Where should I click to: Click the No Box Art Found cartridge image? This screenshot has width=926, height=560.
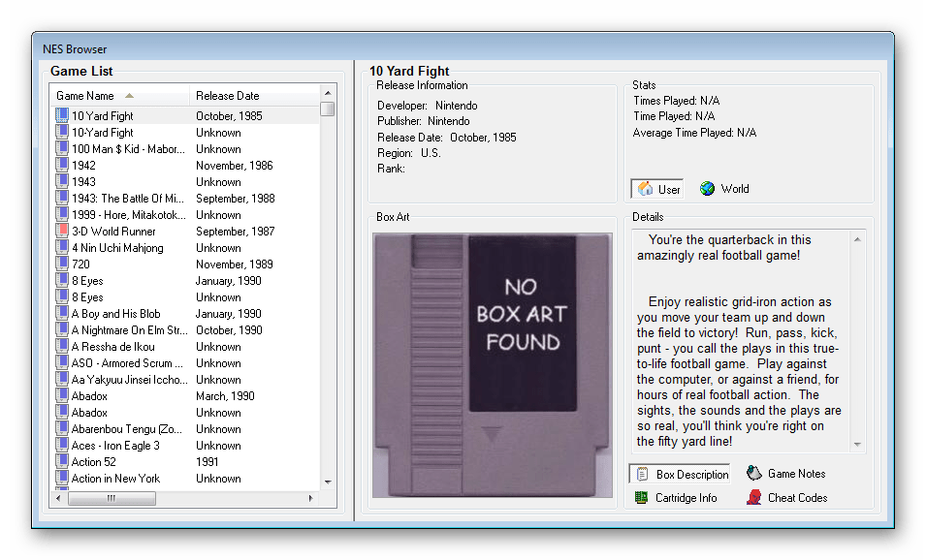pos(493,365)
